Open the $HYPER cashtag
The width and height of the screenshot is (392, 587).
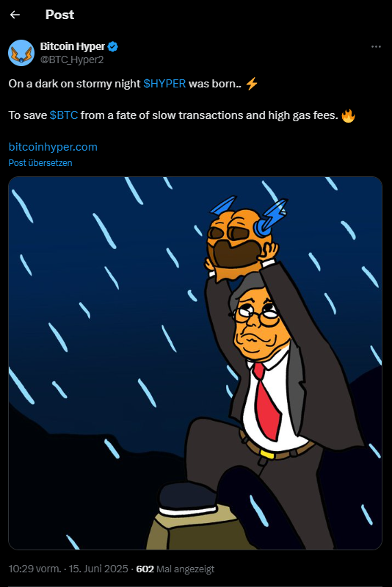tap(164, 84)
